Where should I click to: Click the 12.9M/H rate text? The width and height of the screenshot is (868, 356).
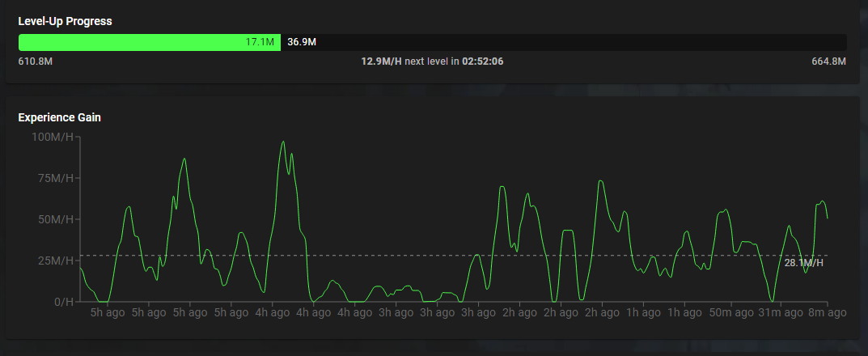pyautogui.click(x=381, y=61)
